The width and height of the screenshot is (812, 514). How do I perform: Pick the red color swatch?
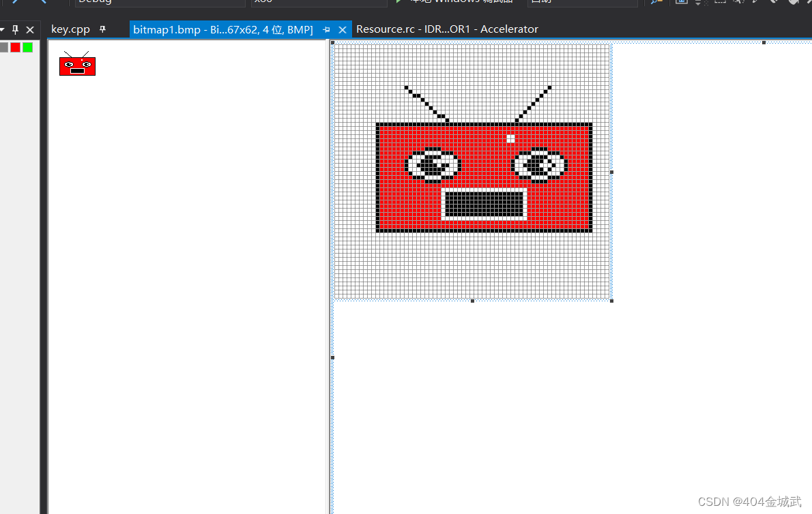[x=16, y=48]
